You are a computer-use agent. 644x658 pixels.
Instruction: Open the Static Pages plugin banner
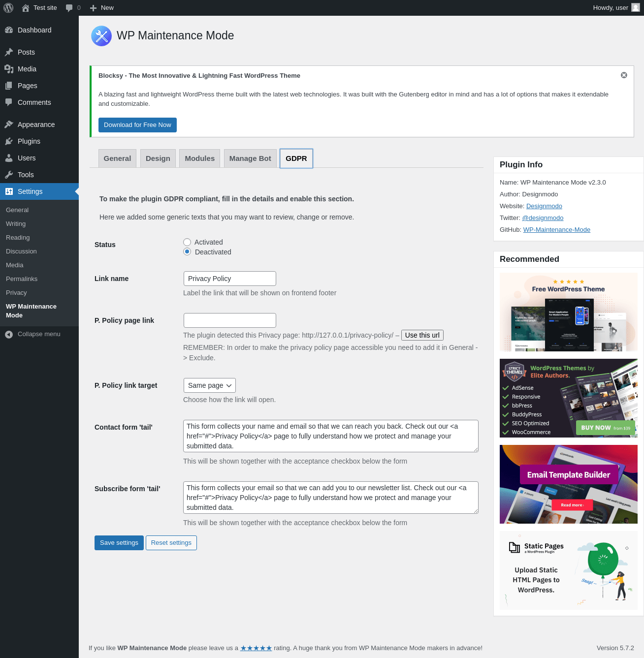pos(569,570)
